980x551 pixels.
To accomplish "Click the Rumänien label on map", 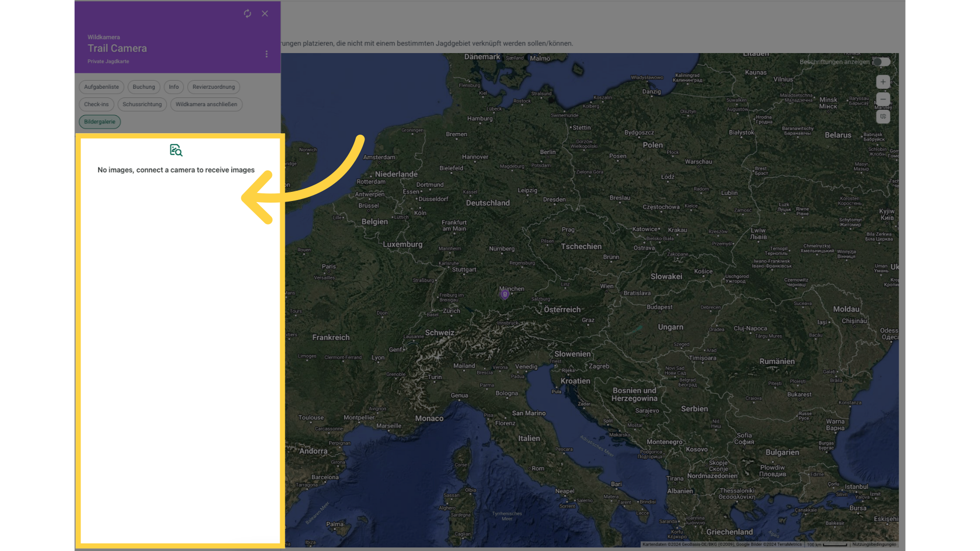I will [x=777, y=362].
